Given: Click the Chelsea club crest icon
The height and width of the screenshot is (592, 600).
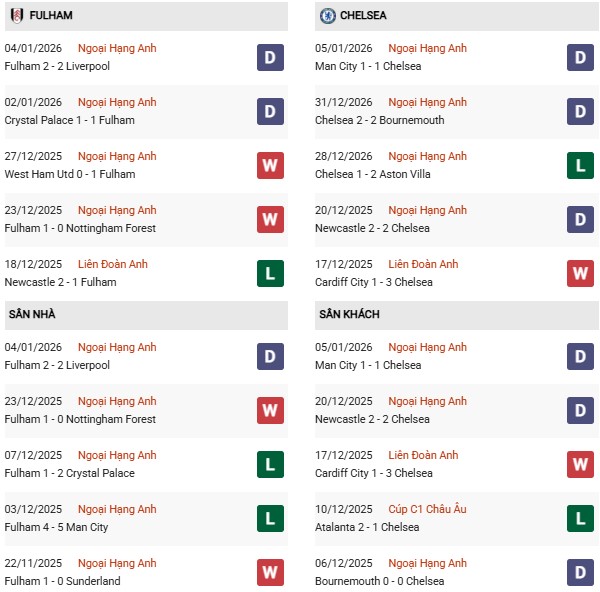Looking at the screenshot, I should [x=327, y=15].
